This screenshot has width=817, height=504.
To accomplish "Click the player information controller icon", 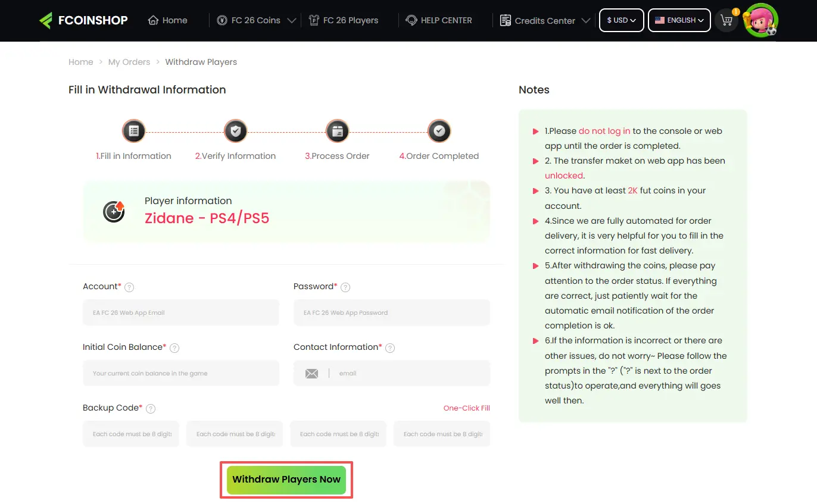I will [x=113, y=211].
